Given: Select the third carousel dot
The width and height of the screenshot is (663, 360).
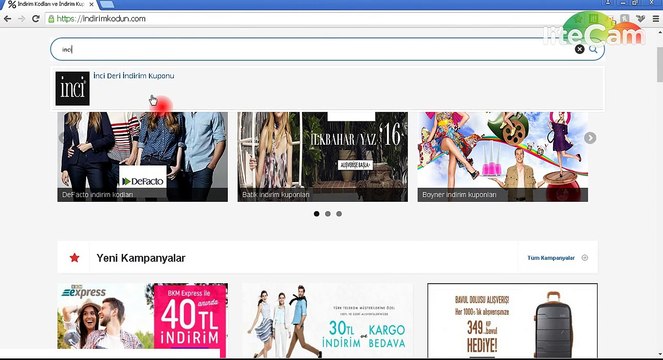Looking at the screenshot, I should point(339,214).
